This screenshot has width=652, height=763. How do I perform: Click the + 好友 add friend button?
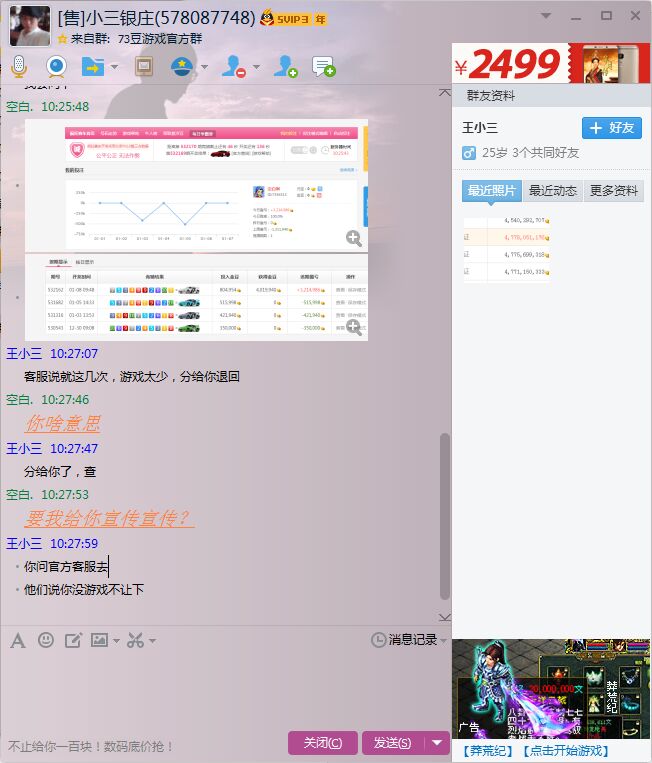(612, 128)
